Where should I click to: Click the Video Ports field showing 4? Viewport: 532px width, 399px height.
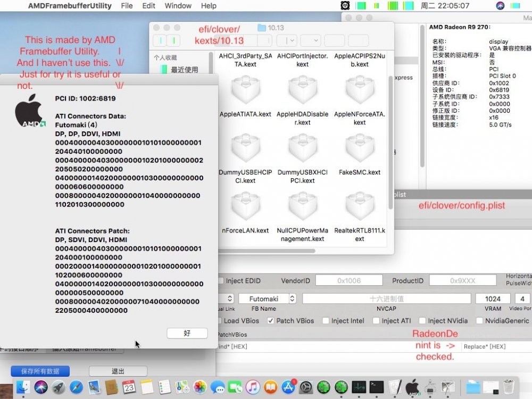523,298
